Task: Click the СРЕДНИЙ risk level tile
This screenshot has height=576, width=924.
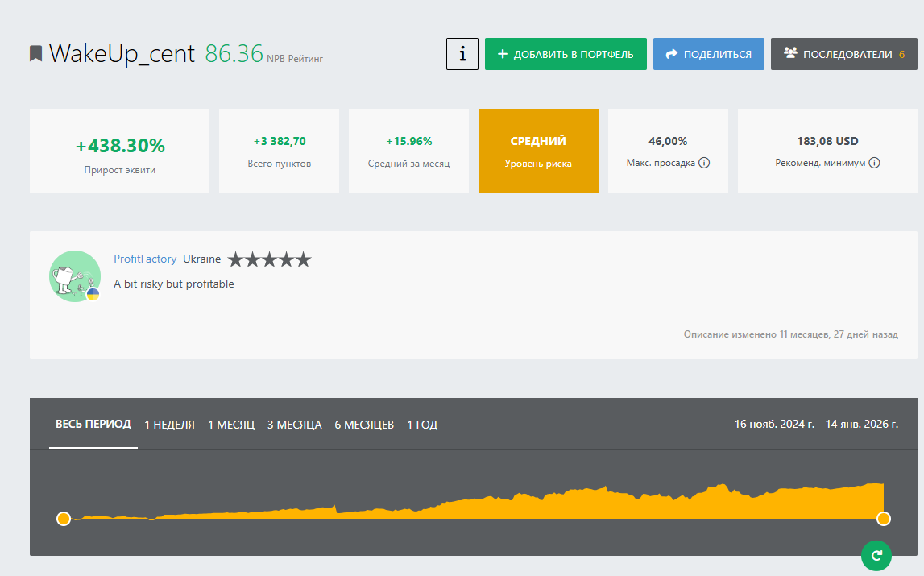Action: (x=538, y=151)
